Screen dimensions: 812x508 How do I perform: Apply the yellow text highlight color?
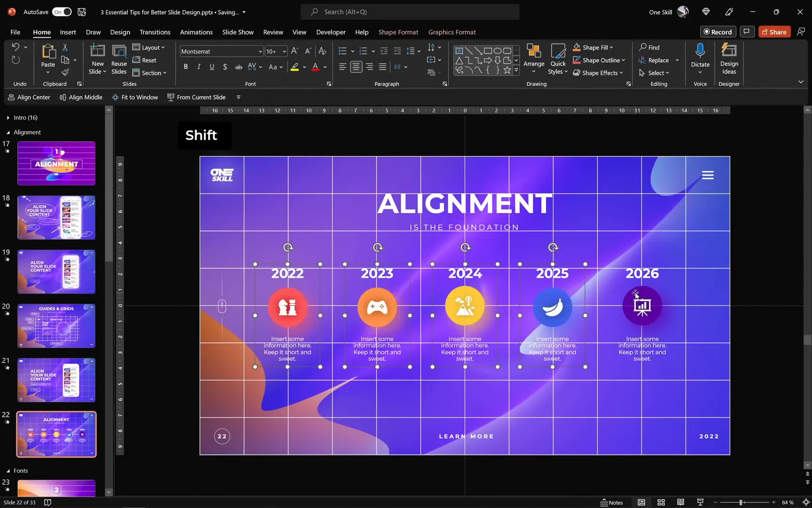[295, 67]
